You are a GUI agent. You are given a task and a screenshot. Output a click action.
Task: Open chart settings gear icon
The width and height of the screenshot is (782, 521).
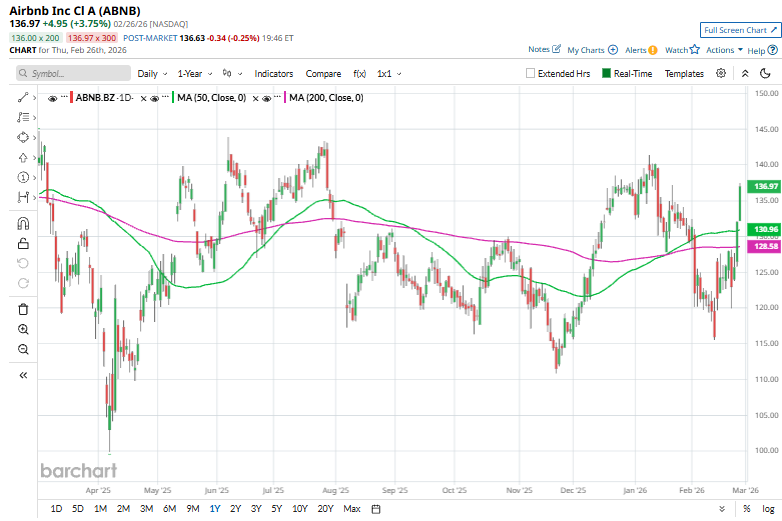click(723, 73)
